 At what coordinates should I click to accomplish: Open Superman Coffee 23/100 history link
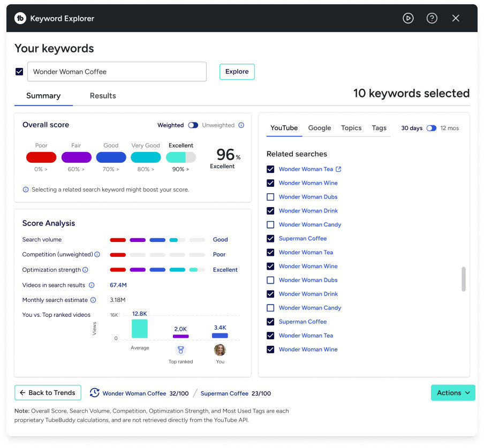[236, 393]
